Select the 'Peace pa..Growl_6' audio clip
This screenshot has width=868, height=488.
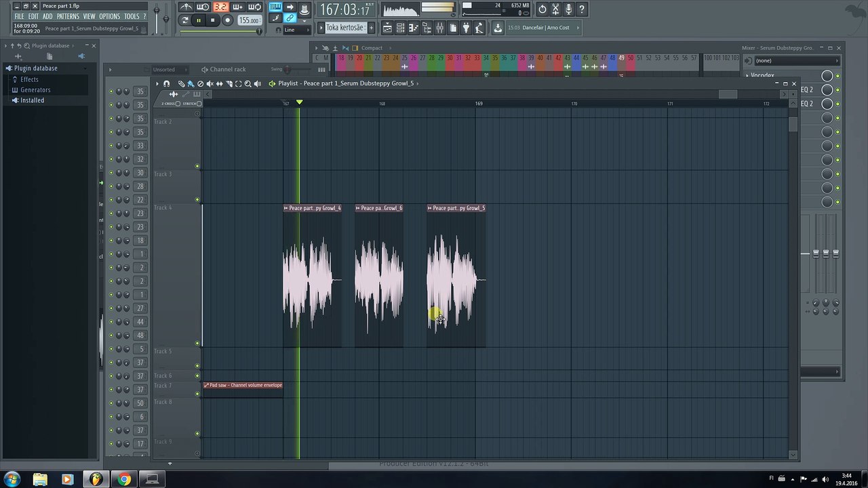(x=379, y=275)
